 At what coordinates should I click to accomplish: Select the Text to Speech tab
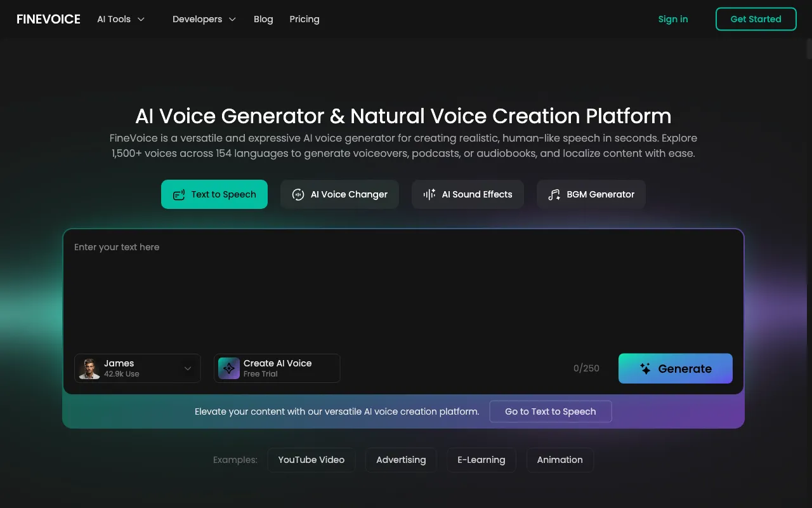coord(214,194)
